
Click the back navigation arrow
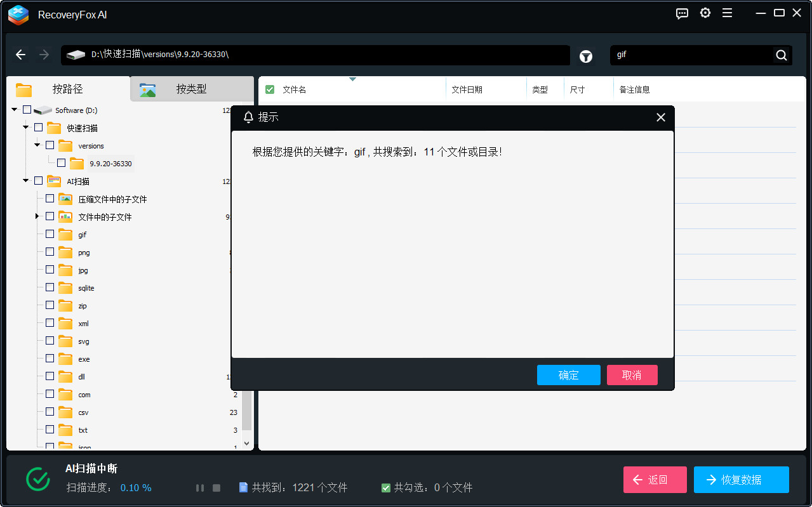20,55
